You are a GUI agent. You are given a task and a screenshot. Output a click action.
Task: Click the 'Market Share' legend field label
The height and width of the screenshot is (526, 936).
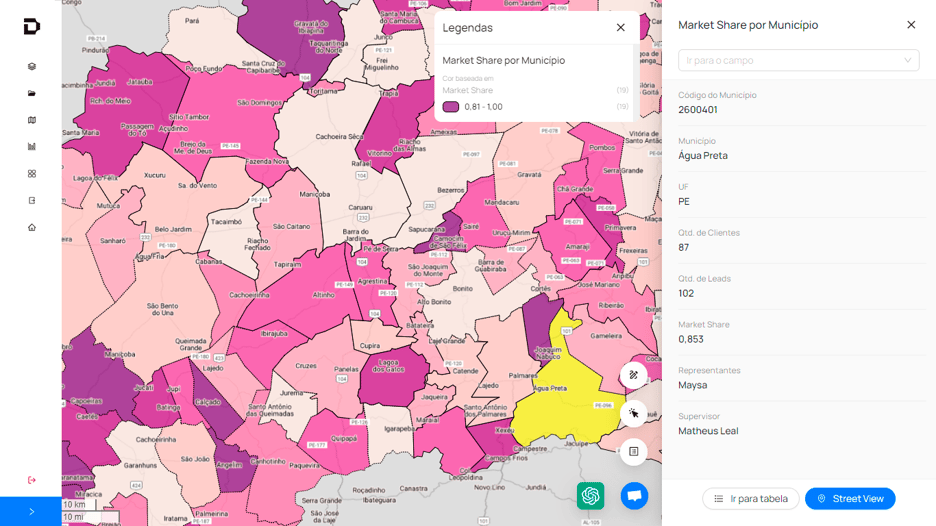(x=467, y=90)
